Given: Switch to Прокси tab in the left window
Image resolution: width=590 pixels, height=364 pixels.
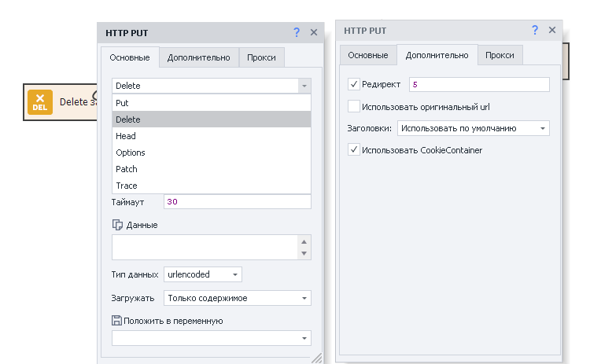Looking at the screenshot, I should click(261, 57).
